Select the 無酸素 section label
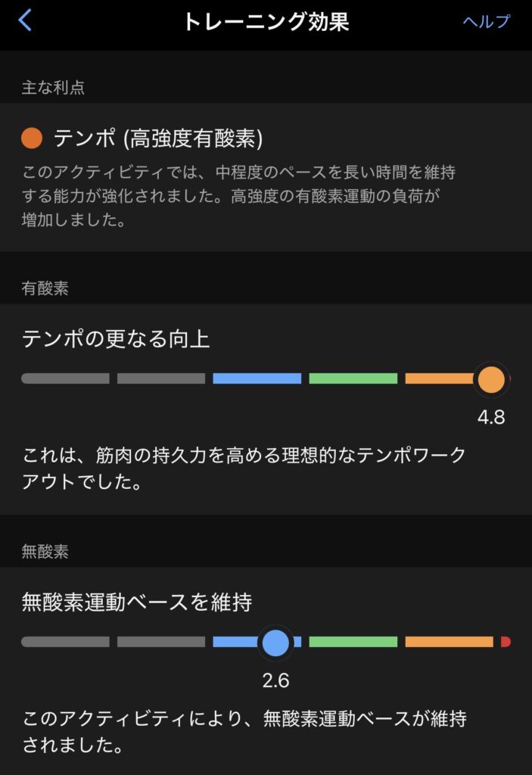Image resolution: width=532 pixels, height=775 pixels. 45,552
